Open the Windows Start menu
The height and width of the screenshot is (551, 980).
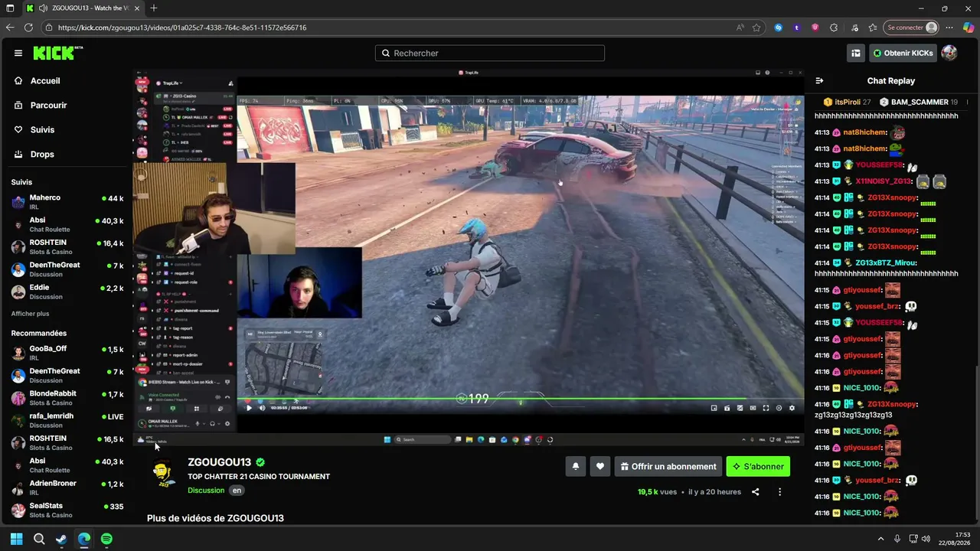coord(16,539)
